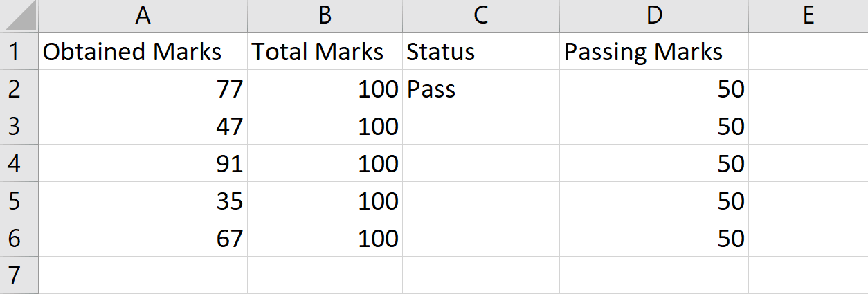Select column A header

(x=143, y=16)
